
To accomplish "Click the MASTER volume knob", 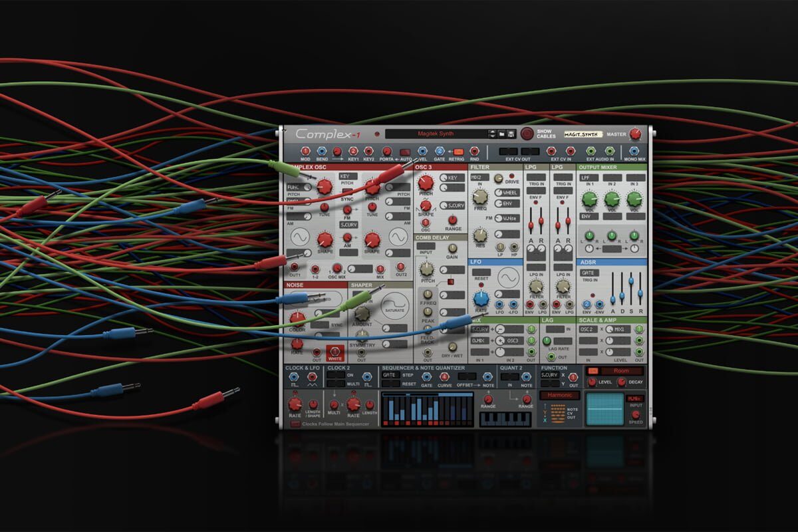I will tap(635, 134).
